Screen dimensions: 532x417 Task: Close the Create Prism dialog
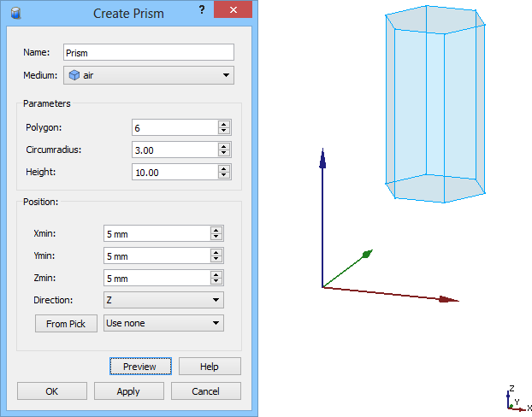233,9
